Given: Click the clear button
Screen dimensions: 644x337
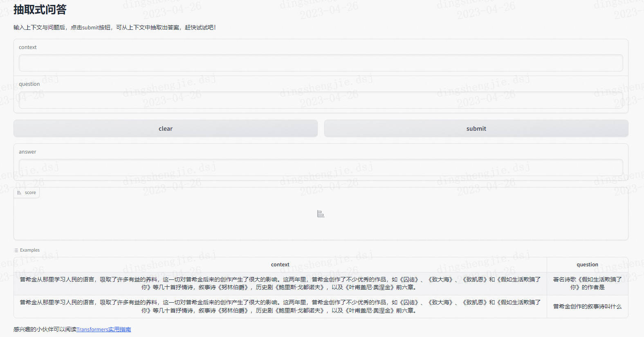Looking at the screenshot, I should [166, 128].
